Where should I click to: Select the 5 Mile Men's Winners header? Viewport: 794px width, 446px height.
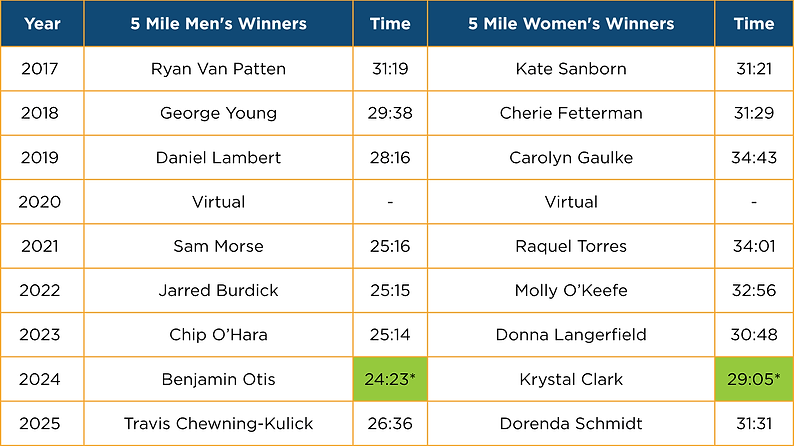(218, 23)
